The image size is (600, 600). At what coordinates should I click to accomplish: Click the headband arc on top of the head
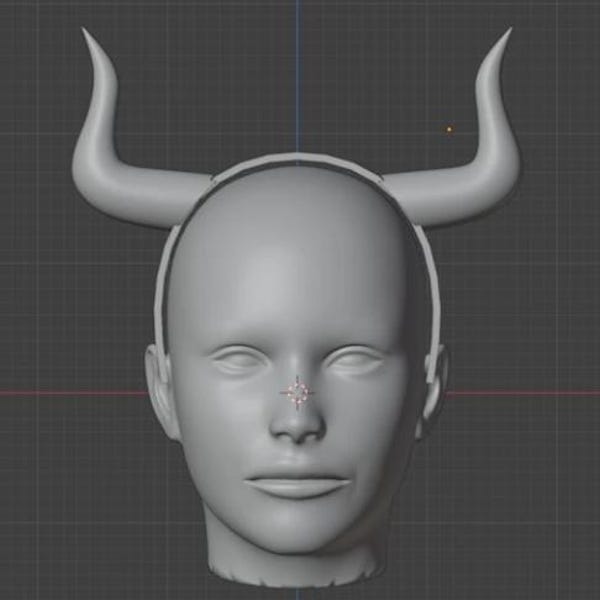[x=297, y=158]
